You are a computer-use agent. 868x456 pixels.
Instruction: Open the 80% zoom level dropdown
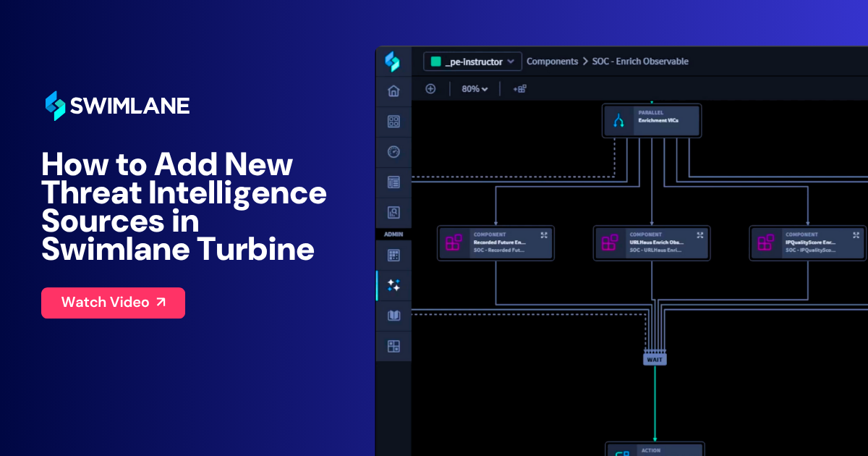point(475,88)
